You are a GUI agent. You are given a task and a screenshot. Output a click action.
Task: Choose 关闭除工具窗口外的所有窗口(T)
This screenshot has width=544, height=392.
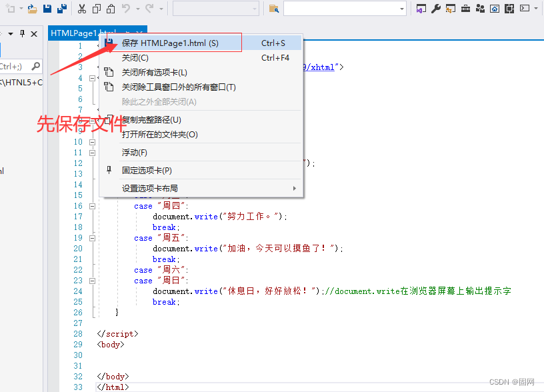click(201, 87)
